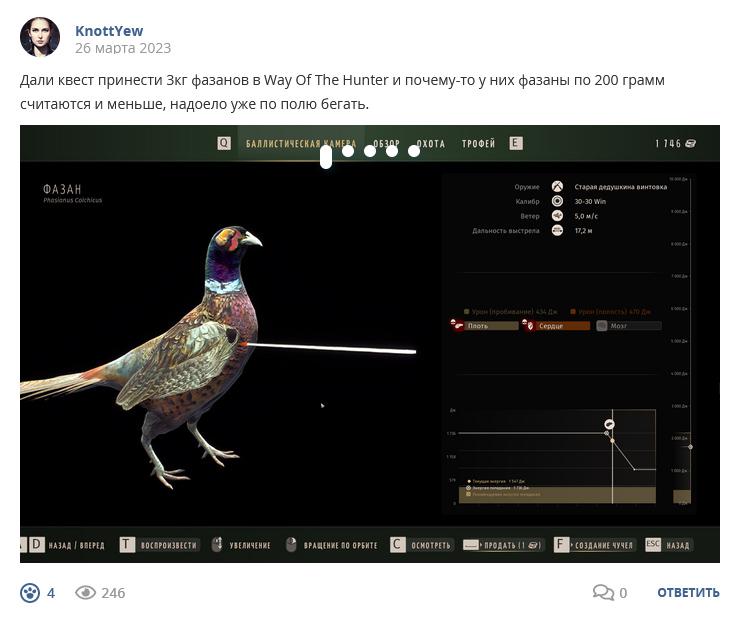Click the Дальность выстрела distance icon
The image size is (739, 620).
tap(558, 230)
